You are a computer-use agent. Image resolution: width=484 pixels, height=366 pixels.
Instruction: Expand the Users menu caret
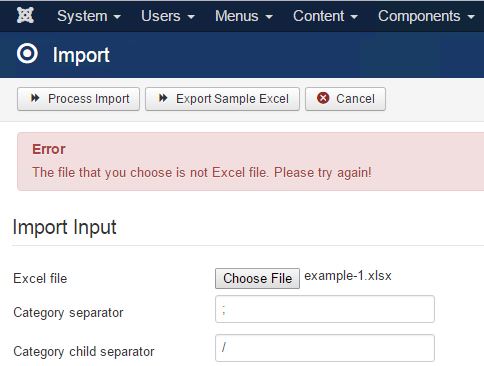pos(191,17)
